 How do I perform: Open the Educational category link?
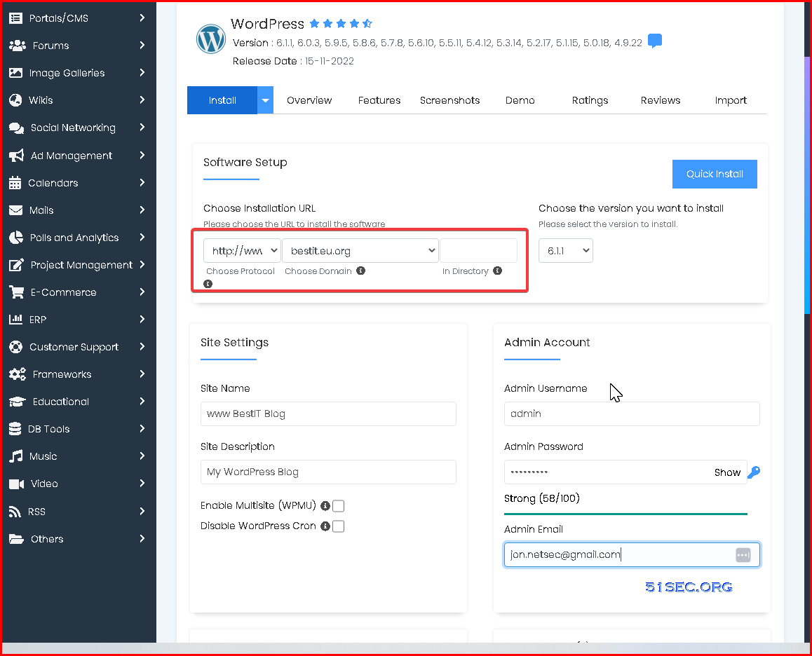[60, 402]
